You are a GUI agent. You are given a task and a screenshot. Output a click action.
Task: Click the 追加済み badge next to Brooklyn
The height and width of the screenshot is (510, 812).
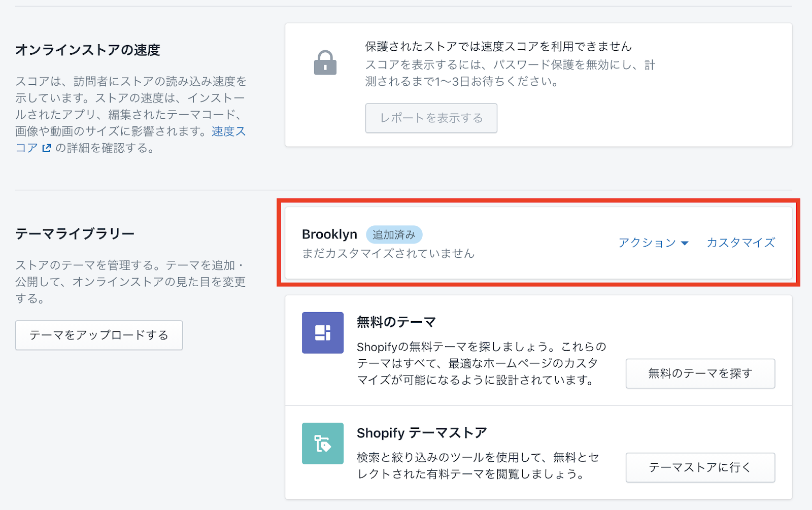click(394, 235)
